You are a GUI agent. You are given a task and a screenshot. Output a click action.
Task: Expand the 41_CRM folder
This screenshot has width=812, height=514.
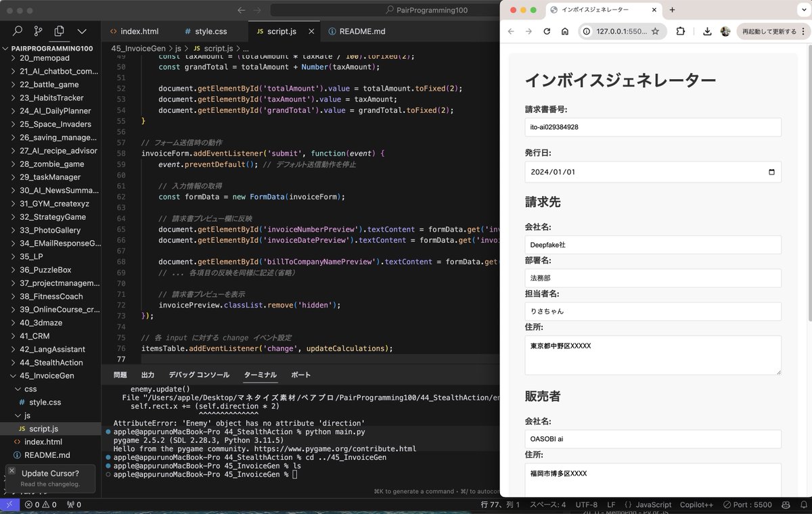tap(34, 336)
